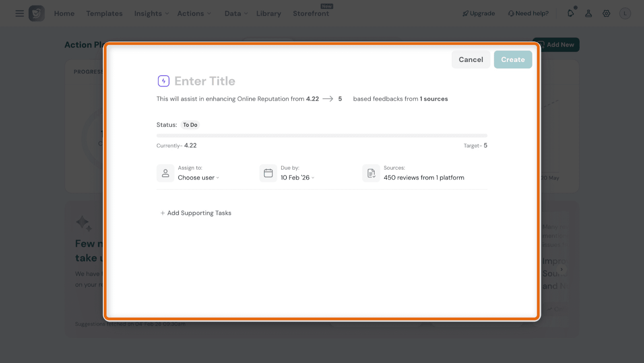Click the progress bar under Status

pos(322,136)
